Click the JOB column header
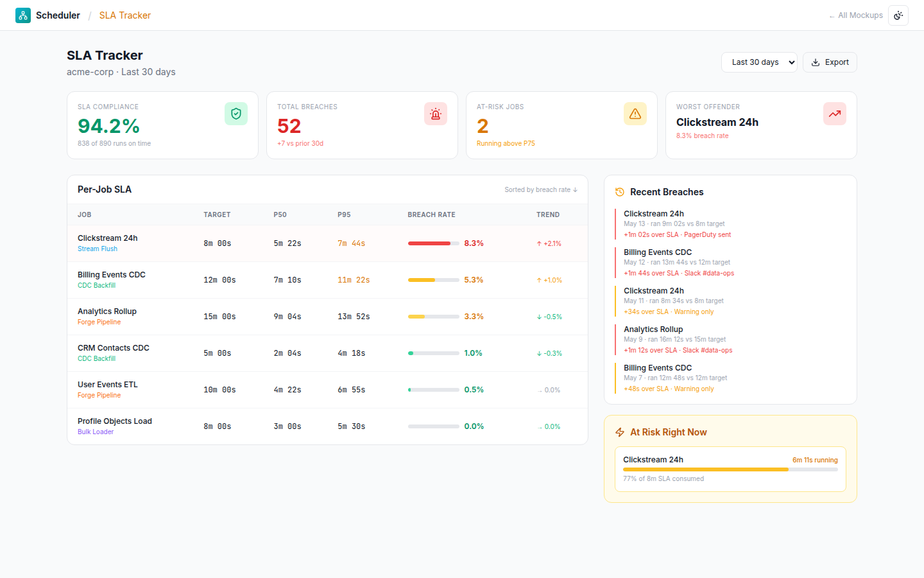The height and width of the screenshot is (578, 924). [84, 215]
